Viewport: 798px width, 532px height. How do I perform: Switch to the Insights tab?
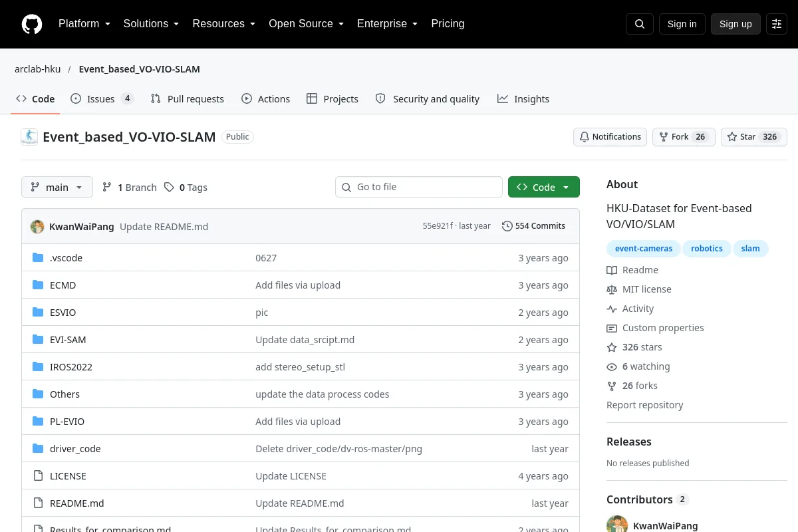(x=523, y=99)
